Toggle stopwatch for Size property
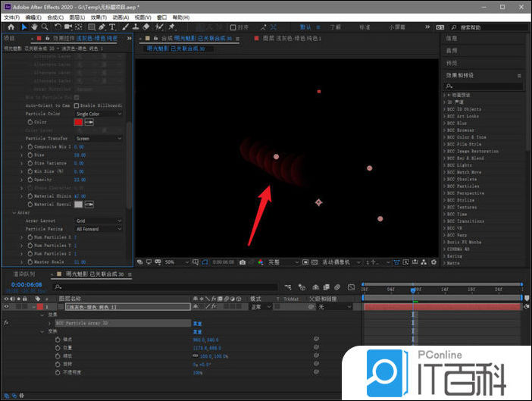The height and width of the screenshot is (401, 532). 31,154
